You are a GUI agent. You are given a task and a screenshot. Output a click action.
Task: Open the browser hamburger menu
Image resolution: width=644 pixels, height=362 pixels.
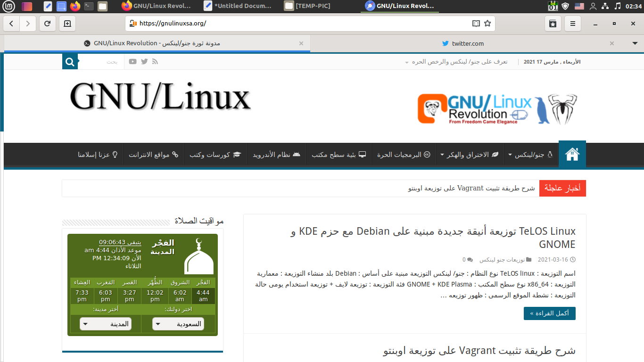click(x=573, y=24)
